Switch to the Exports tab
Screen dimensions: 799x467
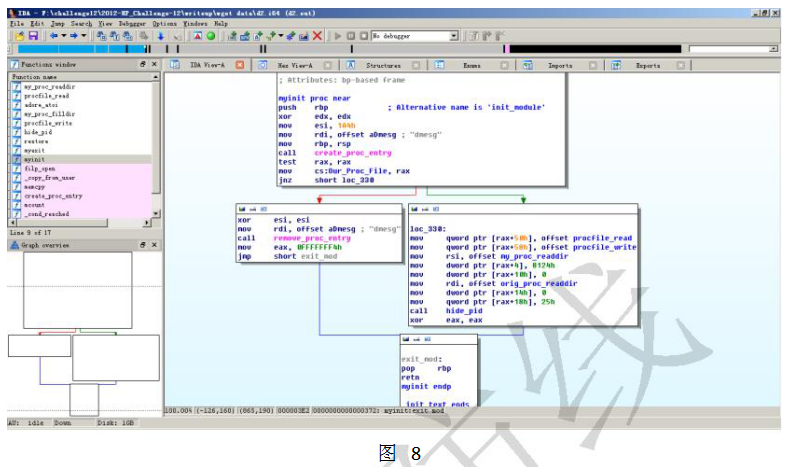click(647, 65)
